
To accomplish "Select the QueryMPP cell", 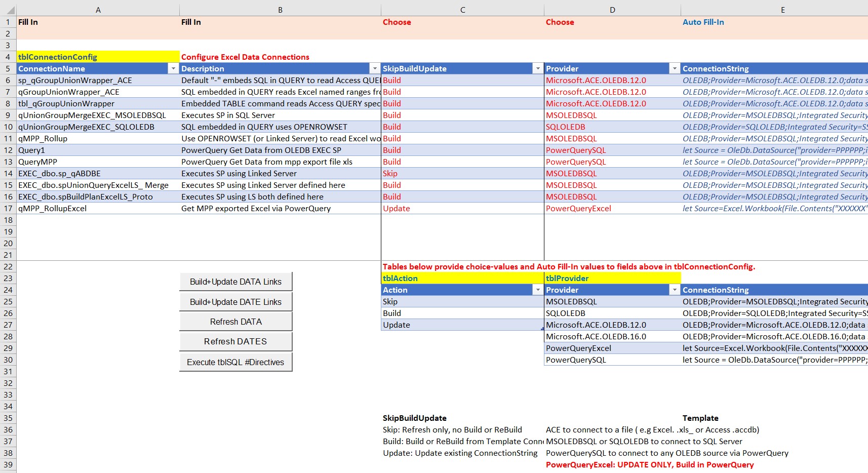I will [x=98, y=162].
